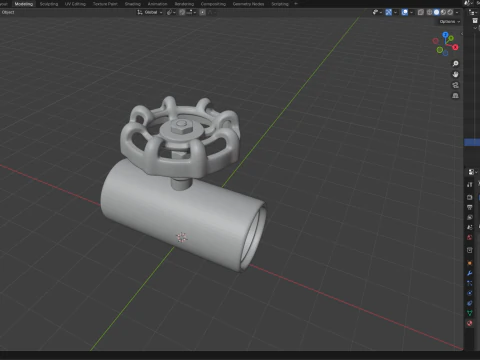Screen dimensions: 480x360
Task: Toggle show overlays button
Action: (405, 12)
